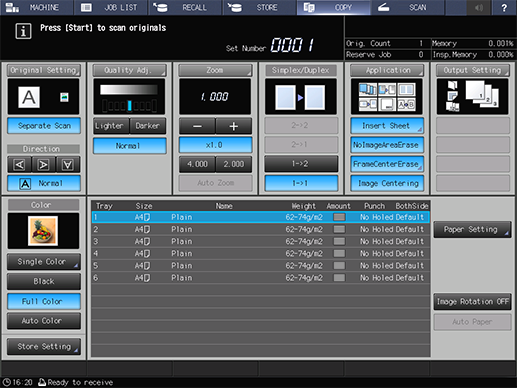
Task: Switch to the JOB LIST tab
Action: pyautogui.click(x=111, y=7)
